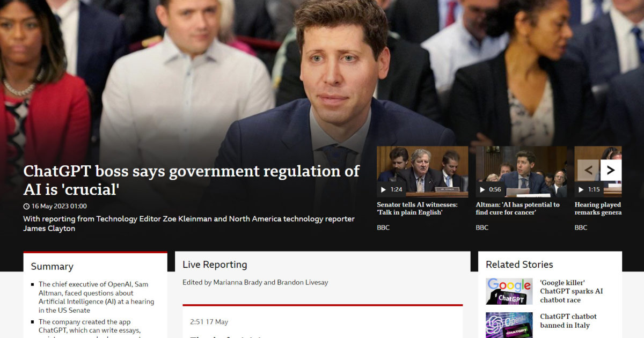
Task: Open the Senator Kennedy video thumbnail
Action: tap(422, 172)
